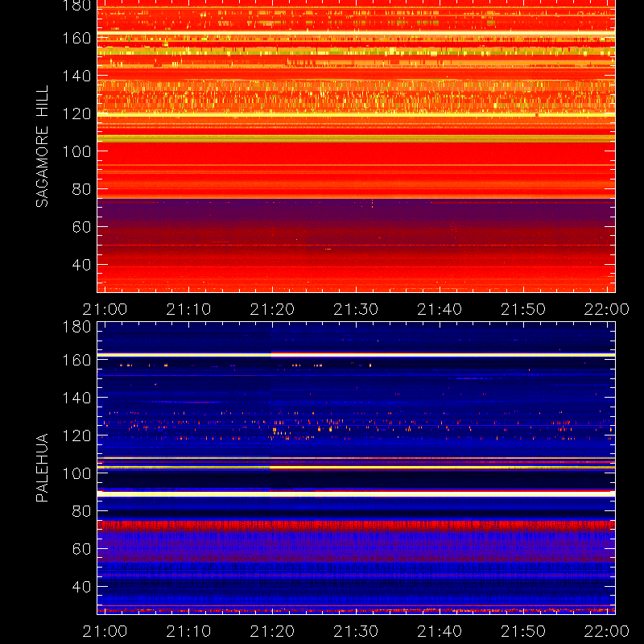
Task: Choose the 21:30 time label under Palehua plot
Action: 356,631
